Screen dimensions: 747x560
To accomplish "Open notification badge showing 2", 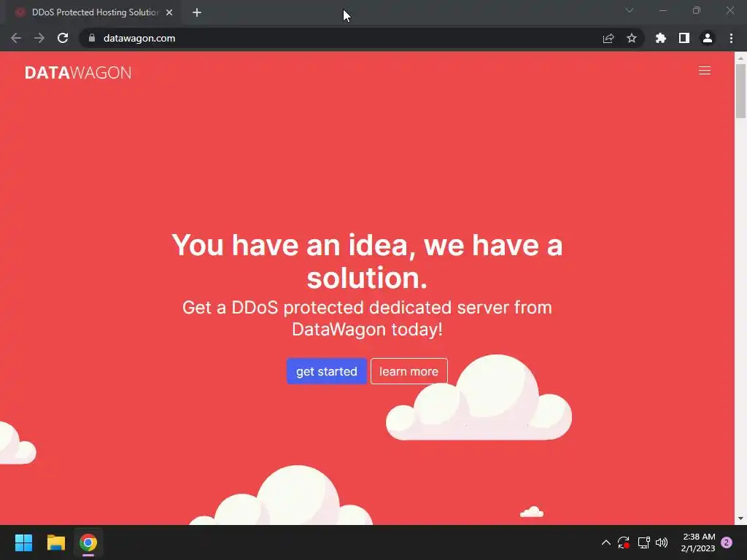I will pyautogui.click(x=727, y=542).
